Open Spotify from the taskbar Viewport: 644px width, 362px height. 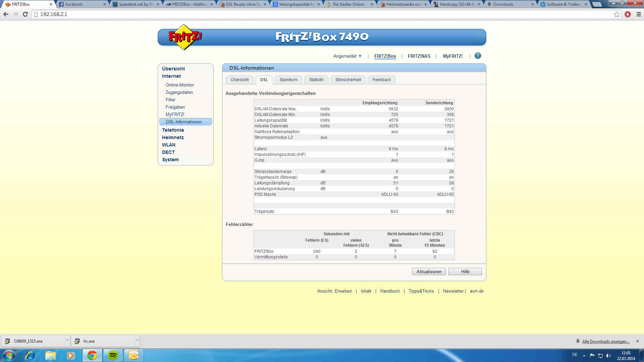point(113,355)
